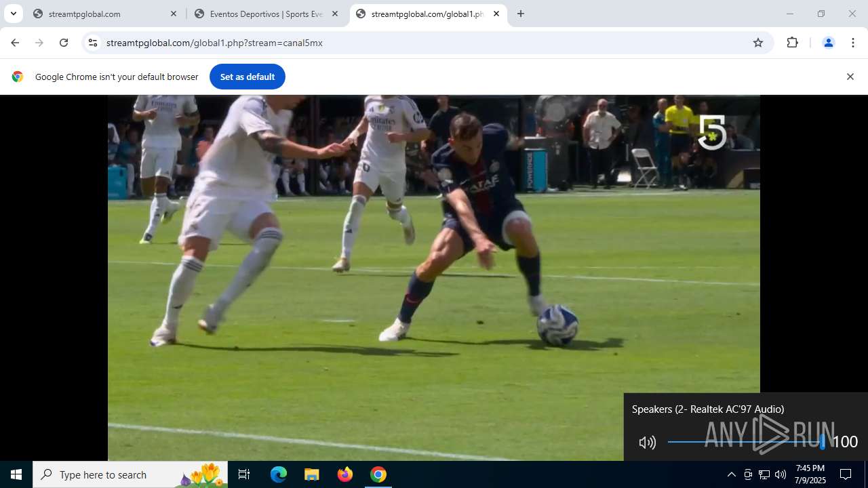Launch Microsoft Edge from the taskbar
This screenshot has height=488, width=868.
[279, 474]
